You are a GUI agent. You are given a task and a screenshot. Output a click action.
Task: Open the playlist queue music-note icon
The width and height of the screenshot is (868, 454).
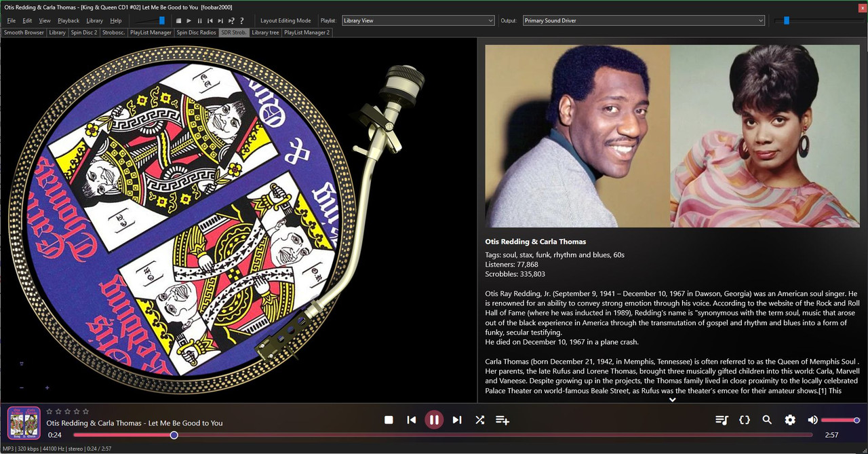click(722, 420)
